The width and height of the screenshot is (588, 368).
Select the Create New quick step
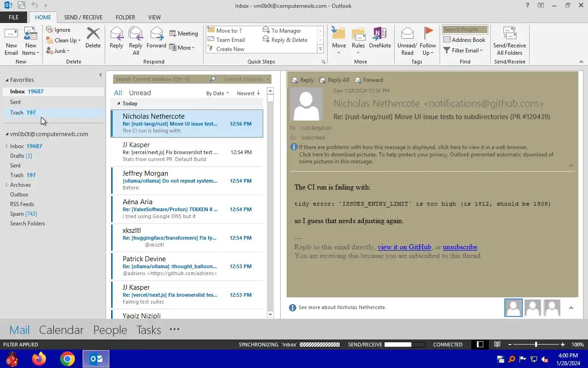(226, 49)
